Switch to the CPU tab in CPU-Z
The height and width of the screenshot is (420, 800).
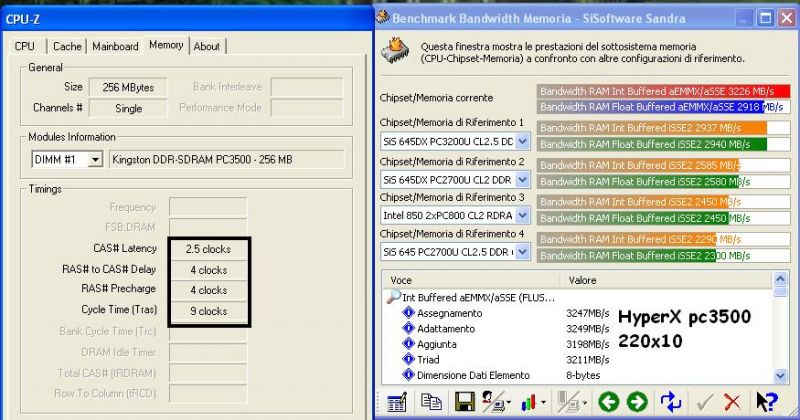pos(24,46)
